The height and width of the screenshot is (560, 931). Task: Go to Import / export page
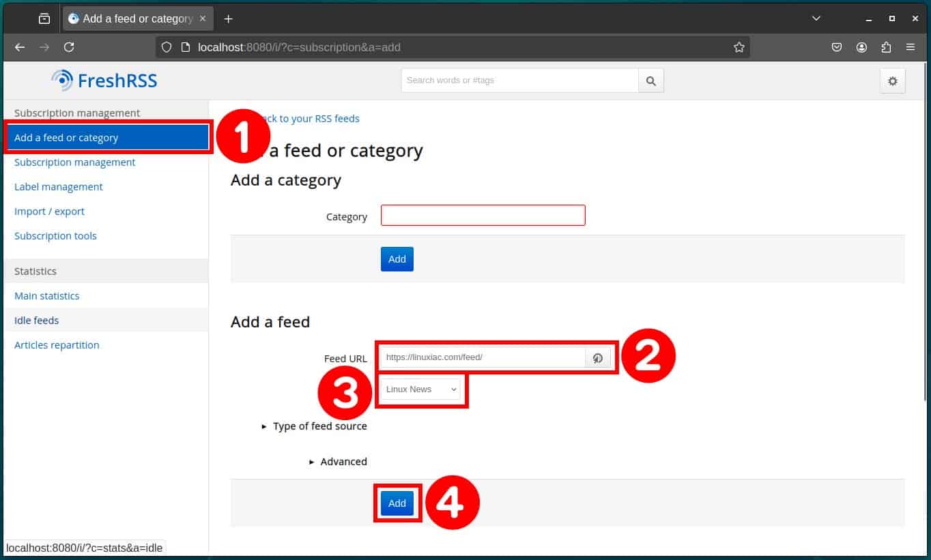point(50,211)
